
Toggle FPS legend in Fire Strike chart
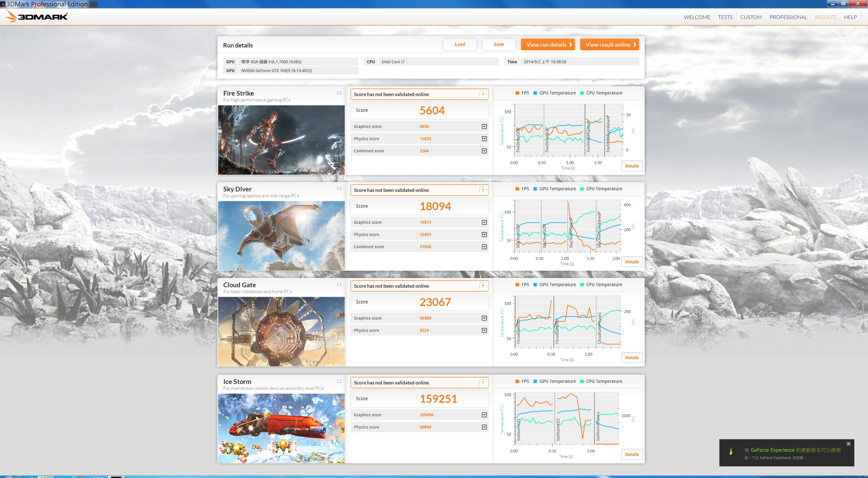[x=522, y=93]
